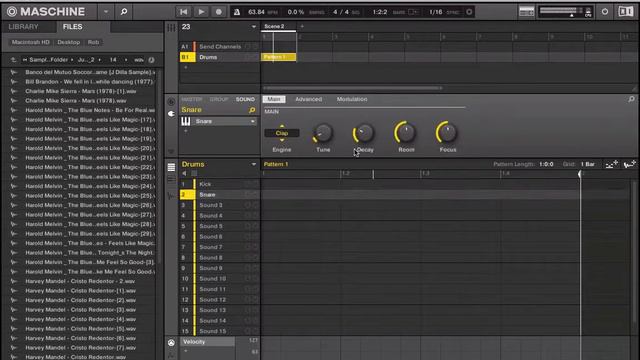Open the browser search magnifier in the header

124,12
